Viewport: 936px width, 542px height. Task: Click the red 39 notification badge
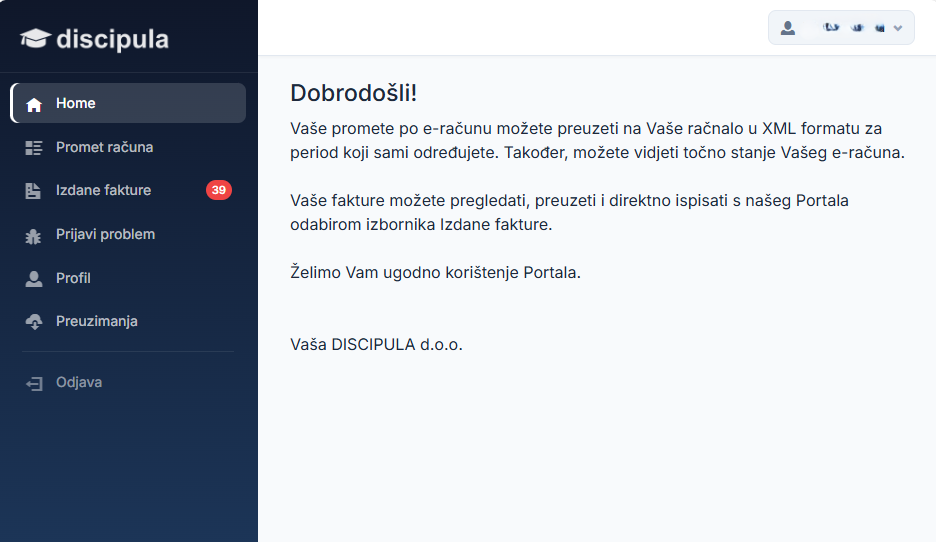click(219, 190)
